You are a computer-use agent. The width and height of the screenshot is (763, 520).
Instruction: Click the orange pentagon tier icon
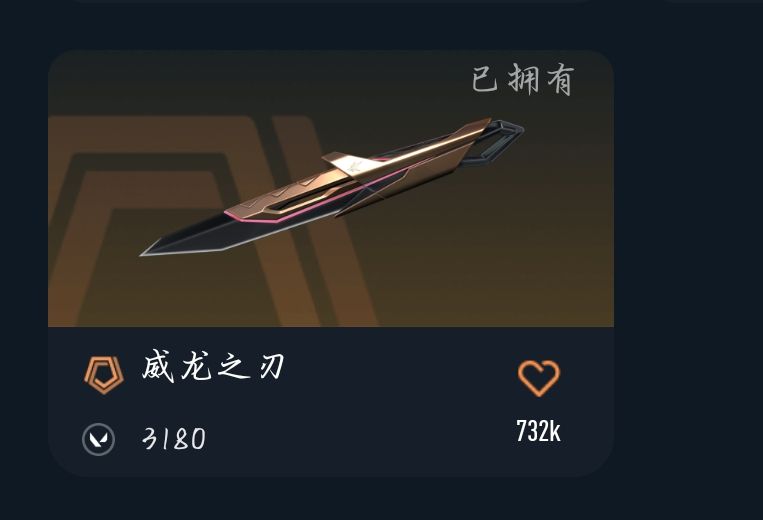(104, 375)
